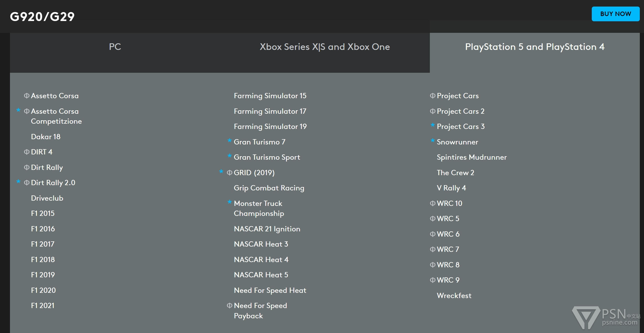Click the blue asterisk beside Snowrunner
This screenshot has width=644, height=333.
[432, 141]
